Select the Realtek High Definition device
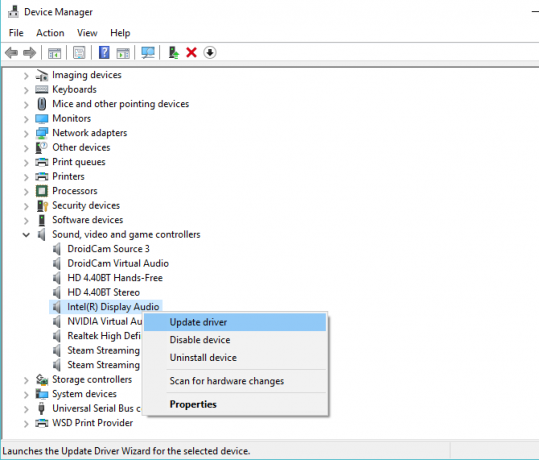Image resolution: width=539 pixels, height=460 pixels. coord(104,336)
